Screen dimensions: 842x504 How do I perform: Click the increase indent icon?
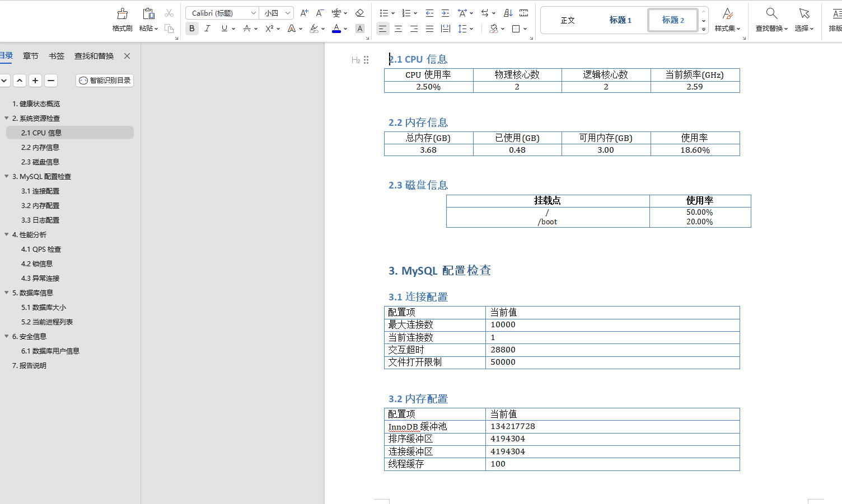point(445,13)
